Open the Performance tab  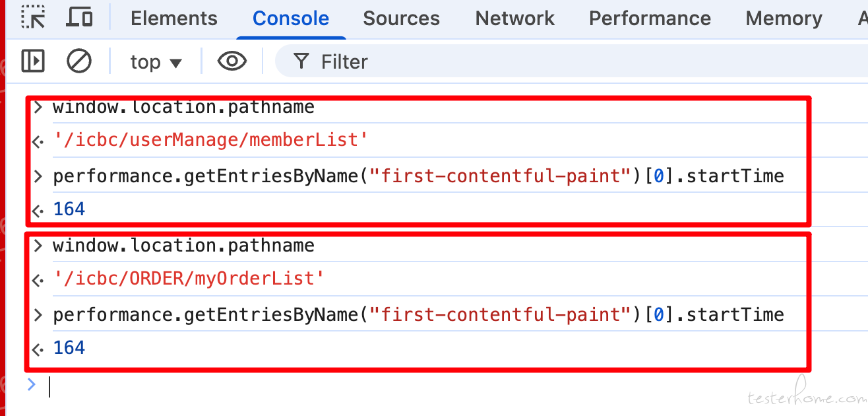[x=650, y=18]
